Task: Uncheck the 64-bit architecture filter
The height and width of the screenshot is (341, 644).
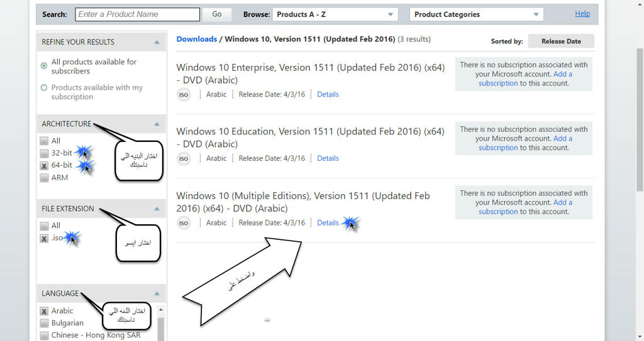Action: tap(44, 166)
